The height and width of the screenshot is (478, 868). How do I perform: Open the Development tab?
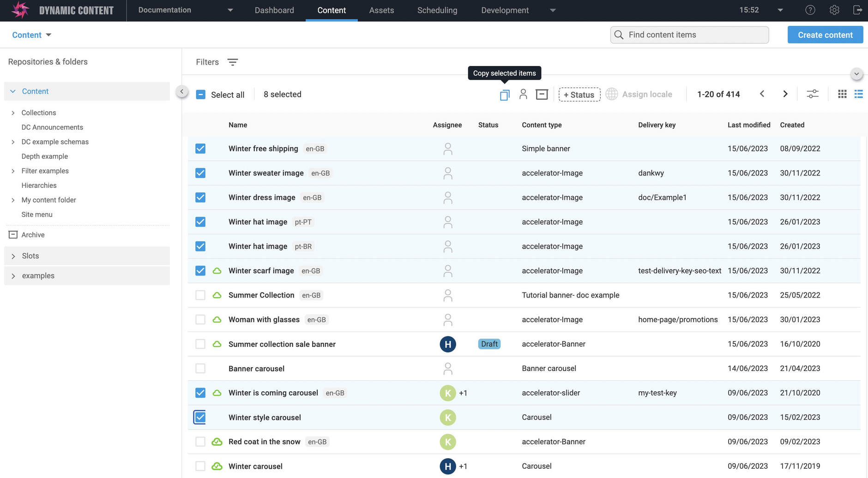tap(505, 10)
